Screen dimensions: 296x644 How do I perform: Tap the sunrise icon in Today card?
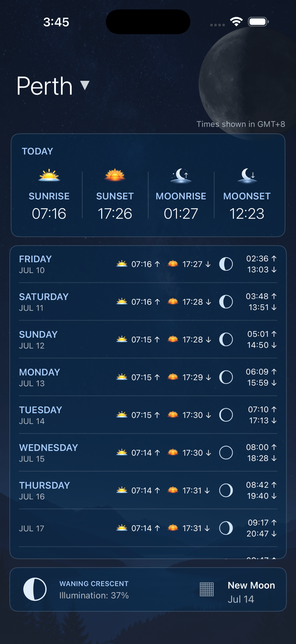(49, 175)
